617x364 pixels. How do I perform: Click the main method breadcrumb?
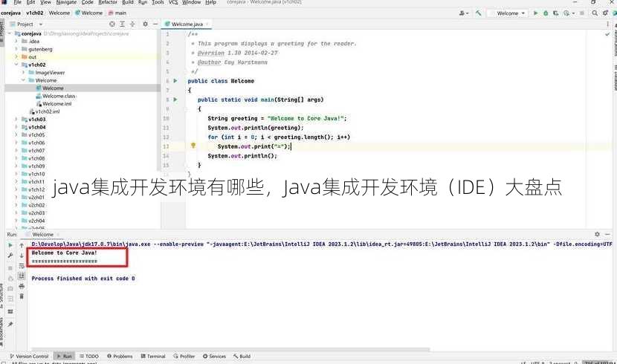pyautogui.click(x=117, y=13)
